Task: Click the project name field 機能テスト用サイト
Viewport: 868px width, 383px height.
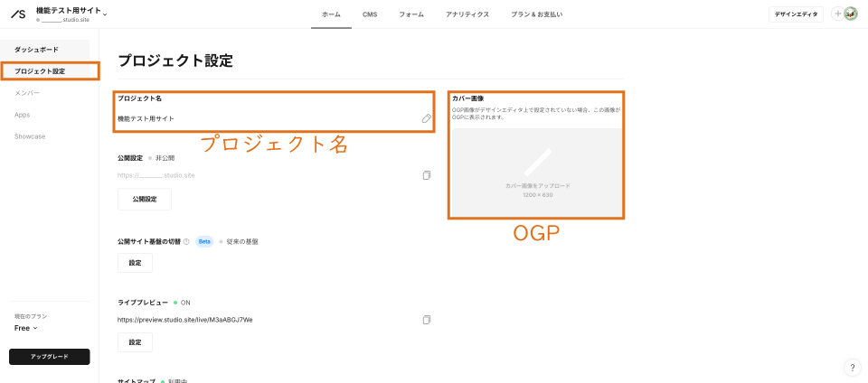Action: (146, 118)
